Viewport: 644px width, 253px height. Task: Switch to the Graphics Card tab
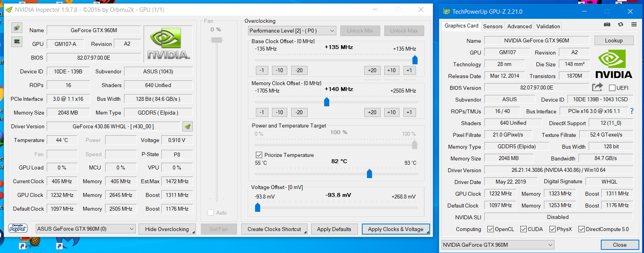pyautogui.click(x=462, y=26)
